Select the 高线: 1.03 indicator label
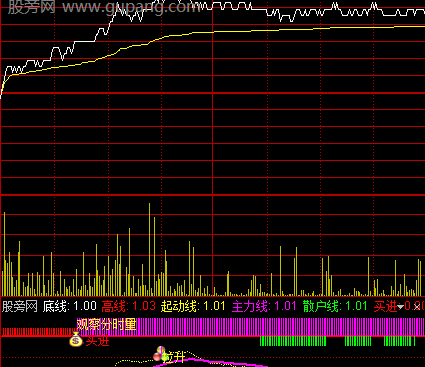 pos(128,306)
